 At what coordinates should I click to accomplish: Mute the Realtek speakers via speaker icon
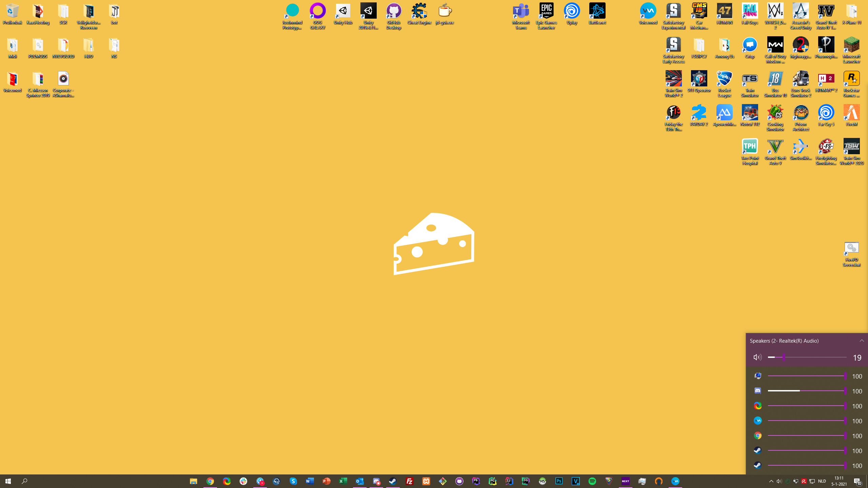point(757,357)
